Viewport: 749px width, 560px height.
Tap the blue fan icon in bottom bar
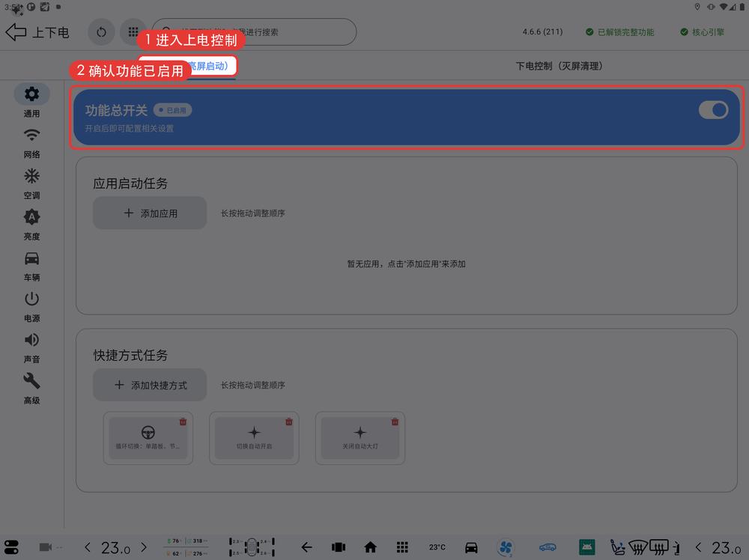tap(506, 547)
